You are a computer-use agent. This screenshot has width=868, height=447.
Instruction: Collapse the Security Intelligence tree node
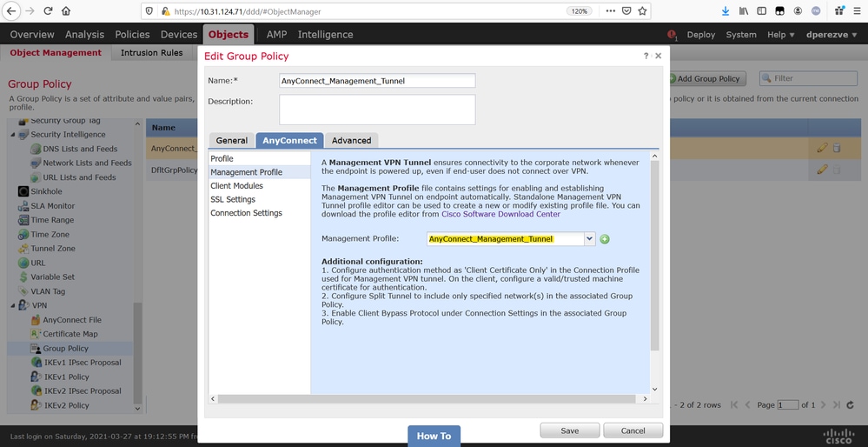tap(13, 135)
